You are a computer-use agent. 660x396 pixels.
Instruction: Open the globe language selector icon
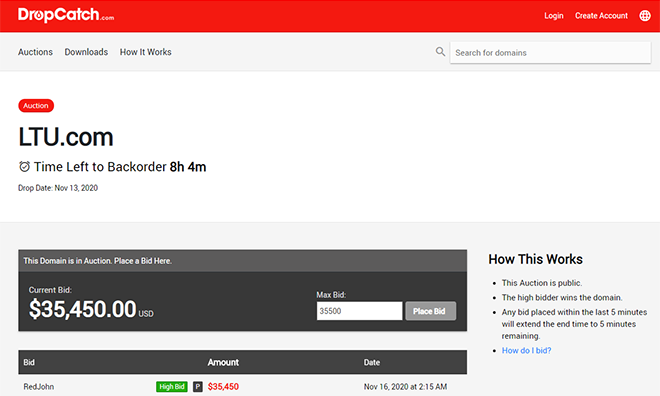[x=645, y=16]
